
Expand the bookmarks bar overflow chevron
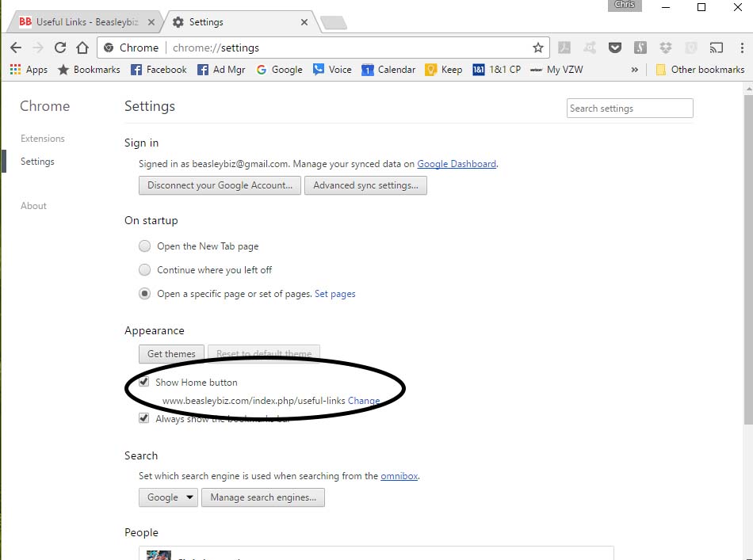[x=635, y=70]
